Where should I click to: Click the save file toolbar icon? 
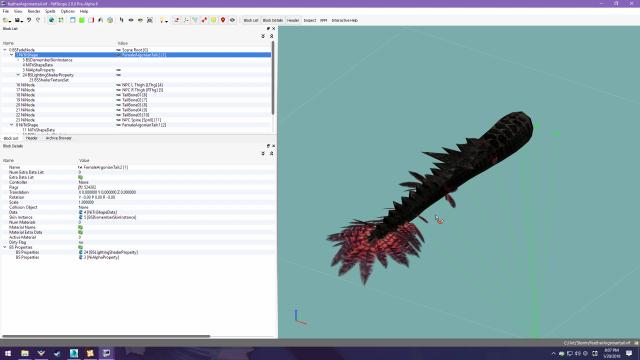point(17,20)
